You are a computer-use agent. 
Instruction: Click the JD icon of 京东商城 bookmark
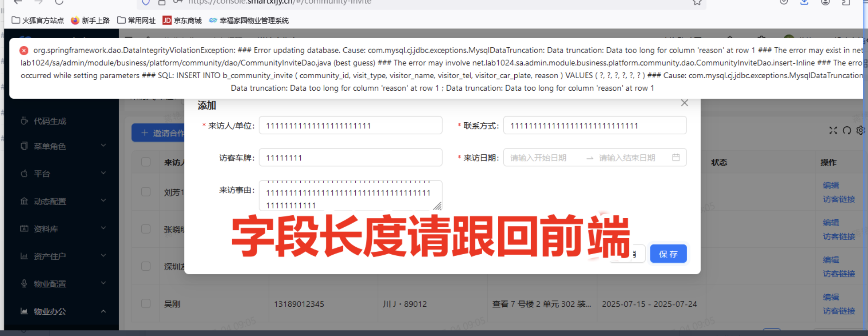[x=167, y=20]
